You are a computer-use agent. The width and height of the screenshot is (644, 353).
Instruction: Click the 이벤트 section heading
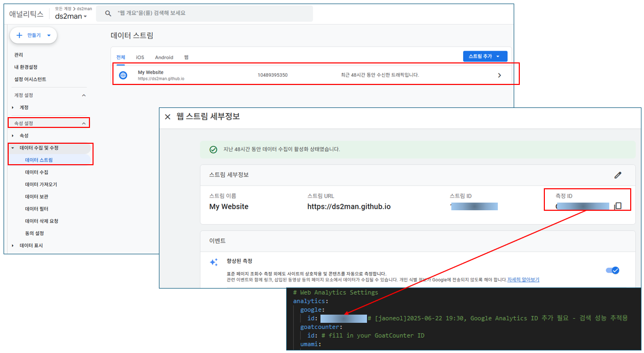coord(217,240)
